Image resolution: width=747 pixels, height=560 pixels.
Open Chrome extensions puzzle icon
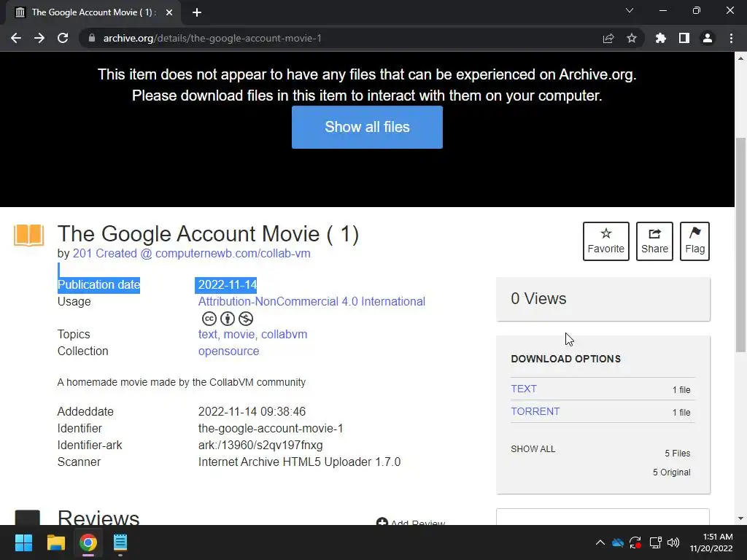[661, 38]
